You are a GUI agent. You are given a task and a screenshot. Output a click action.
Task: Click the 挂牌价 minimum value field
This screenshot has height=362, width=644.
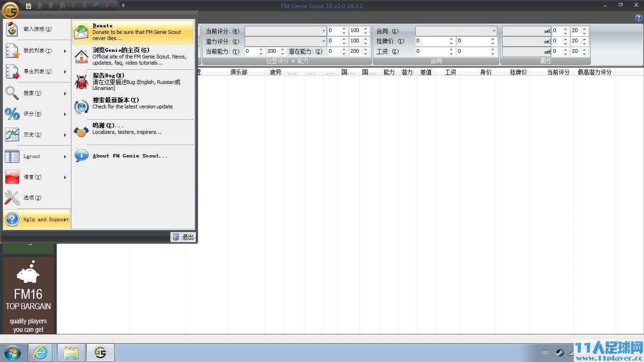point(435,41)
